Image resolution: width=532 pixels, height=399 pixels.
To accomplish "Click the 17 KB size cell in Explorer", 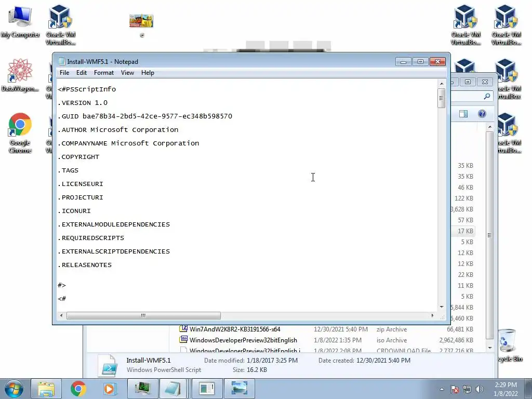I will tap(465, 231).
